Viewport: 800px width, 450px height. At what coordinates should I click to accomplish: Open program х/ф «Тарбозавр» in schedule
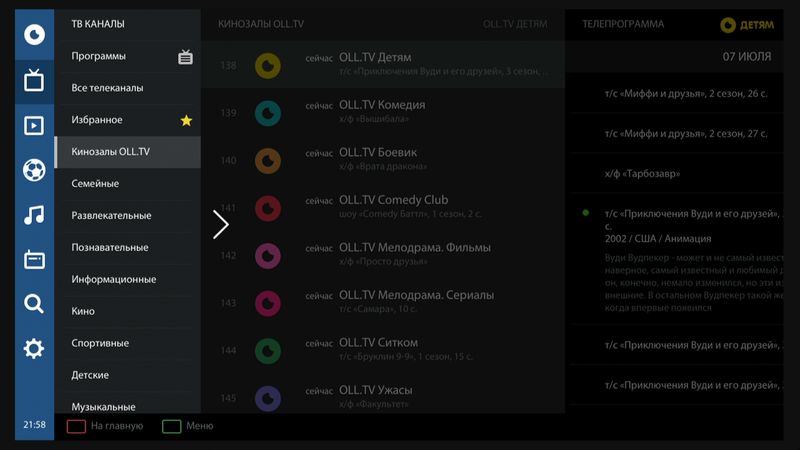tap(642, 173)
